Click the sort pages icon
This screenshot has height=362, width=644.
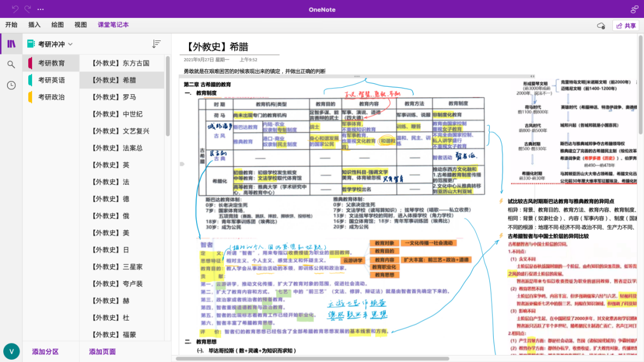[156, 44]
